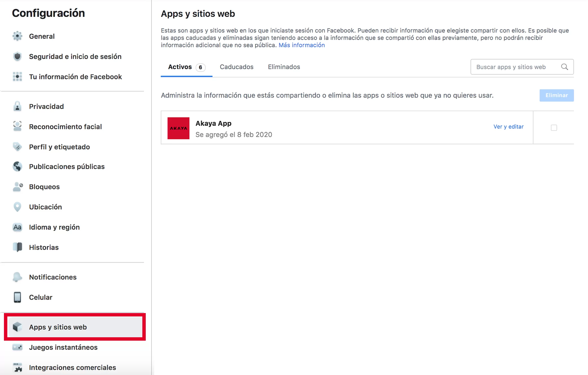Open Historias settings
588x375 pixels.
pyautogui.click(x=44, y=247)
